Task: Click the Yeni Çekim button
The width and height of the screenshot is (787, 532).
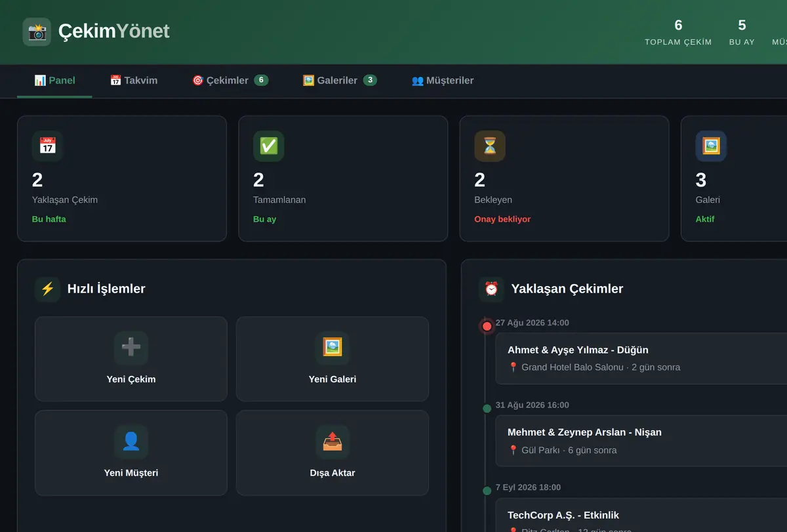Action: (131, 359)
